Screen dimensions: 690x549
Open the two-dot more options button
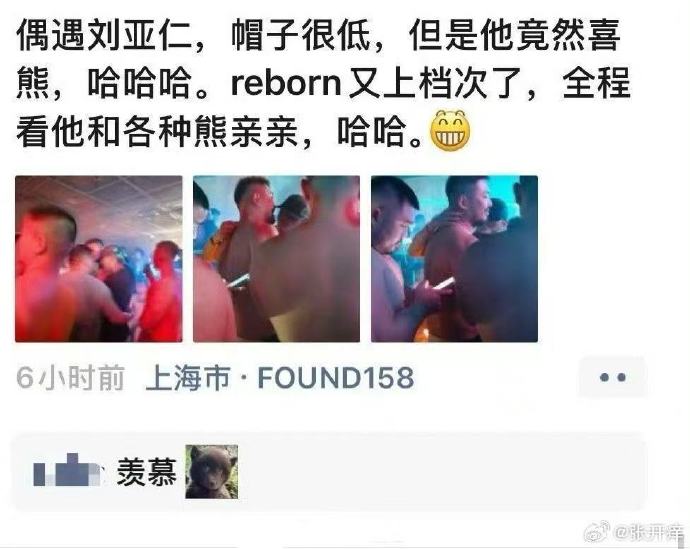[613, 377]
